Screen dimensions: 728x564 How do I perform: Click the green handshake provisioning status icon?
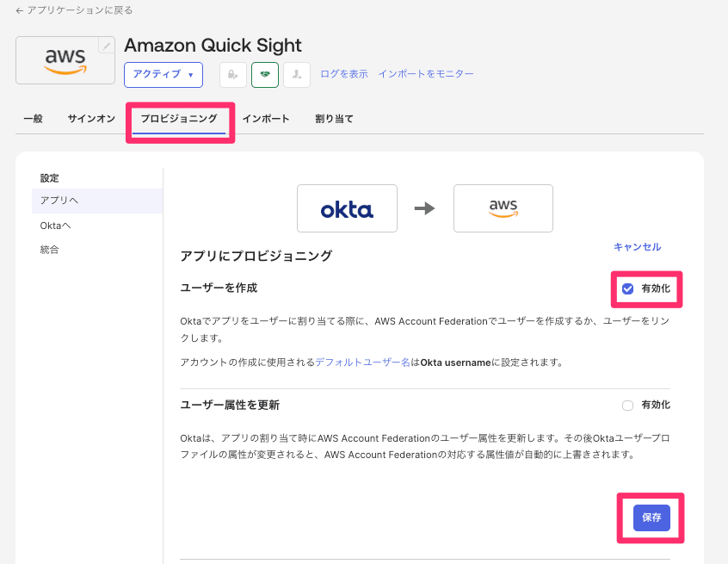[x=264, y=75]
